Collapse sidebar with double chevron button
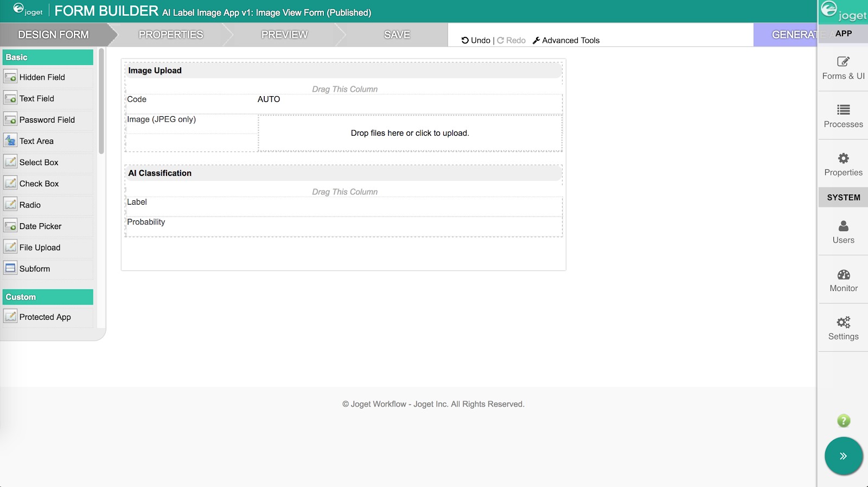Viewport: 868px width, 487px height. (x=844, y=456)
